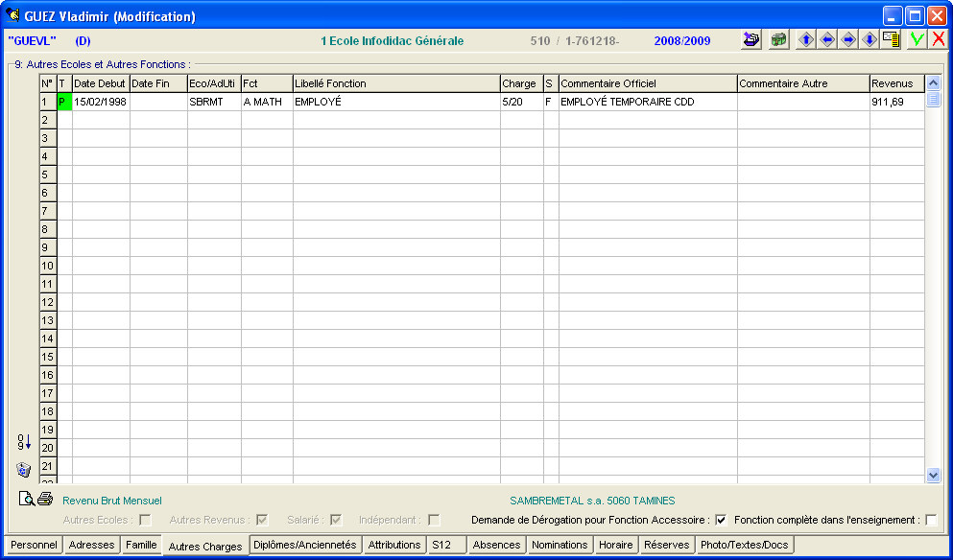953x560 pixels.
Task: Toggle the Salarié checkbox
Action: click(336, 520)
